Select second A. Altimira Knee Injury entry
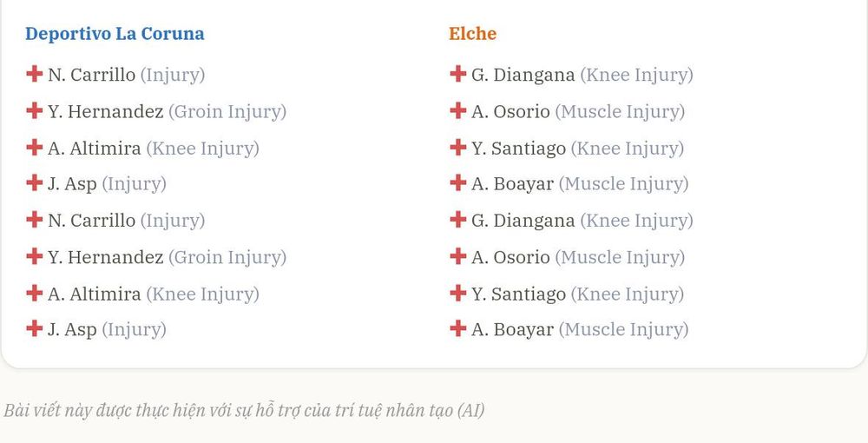Viewport: 868px width, 443px height. pos(142,294)
